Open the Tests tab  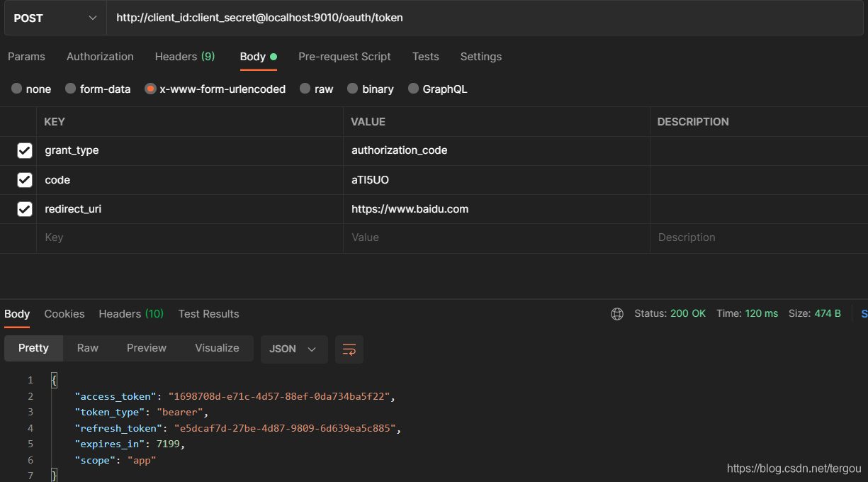[426, 57]
